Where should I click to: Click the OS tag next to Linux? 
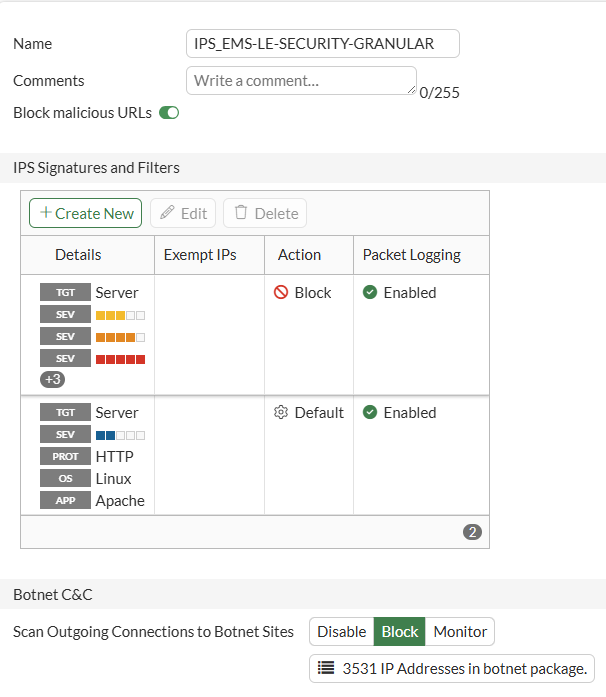click(65, 479)
